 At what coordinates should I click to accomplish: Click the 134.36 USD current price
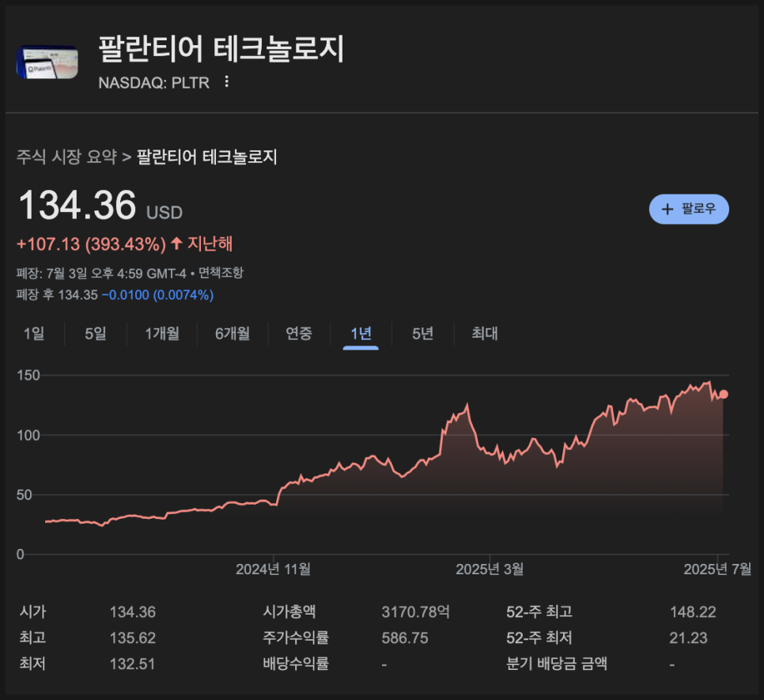(x=100, y=206)
